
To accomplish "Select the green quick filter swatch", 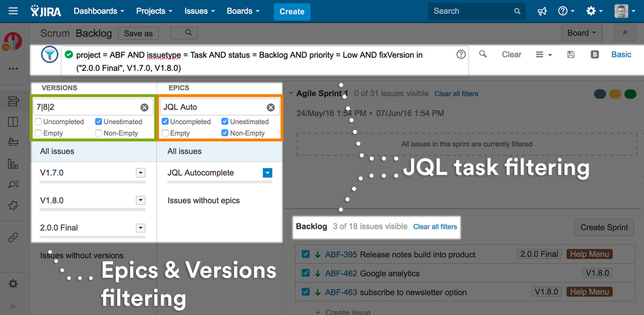I will pyautogui.click(x=630, y=94).
